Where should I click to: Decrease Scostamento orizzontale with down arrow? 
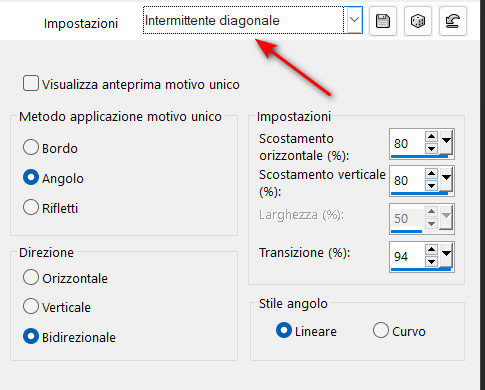coord(431,148)
